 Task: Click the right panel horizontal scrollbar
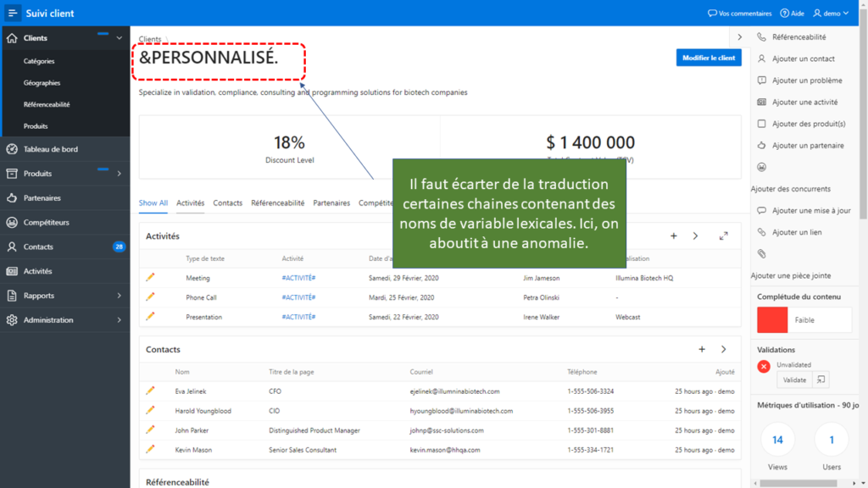[798, 483]
